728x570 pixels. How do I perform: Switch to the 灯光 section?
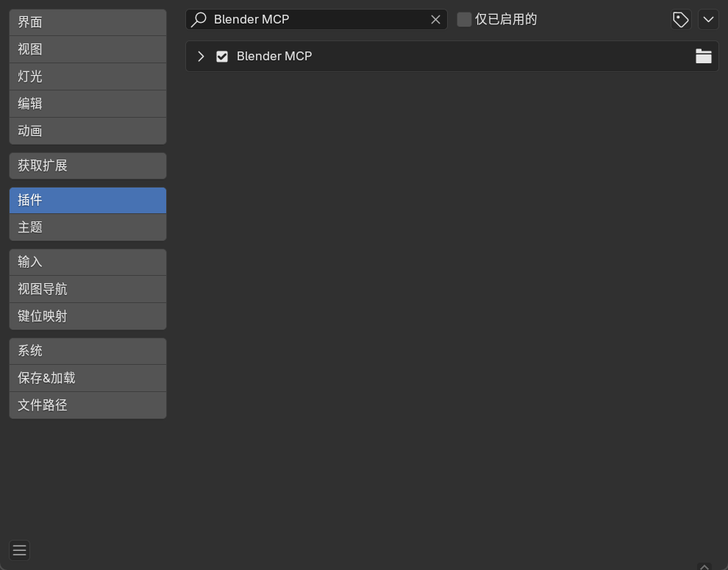pos(88,76)
